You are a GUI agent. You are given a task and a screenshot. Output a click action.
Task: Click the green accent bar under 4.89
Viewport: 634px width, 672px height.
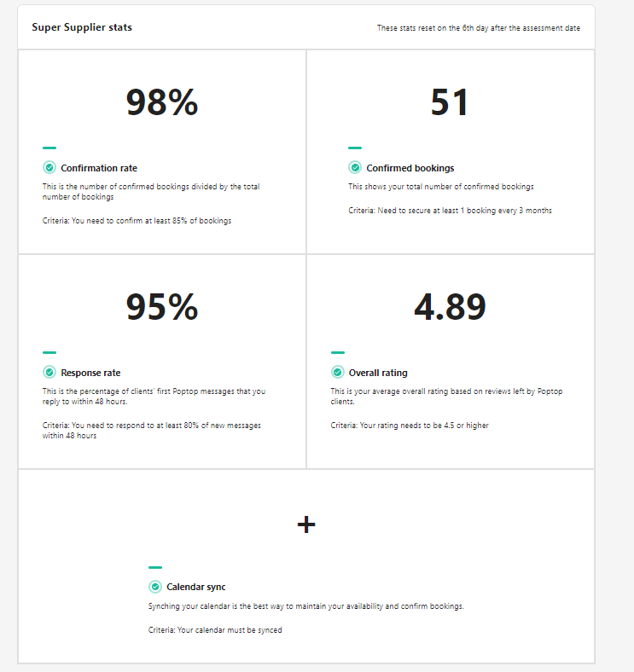[338, 352]
